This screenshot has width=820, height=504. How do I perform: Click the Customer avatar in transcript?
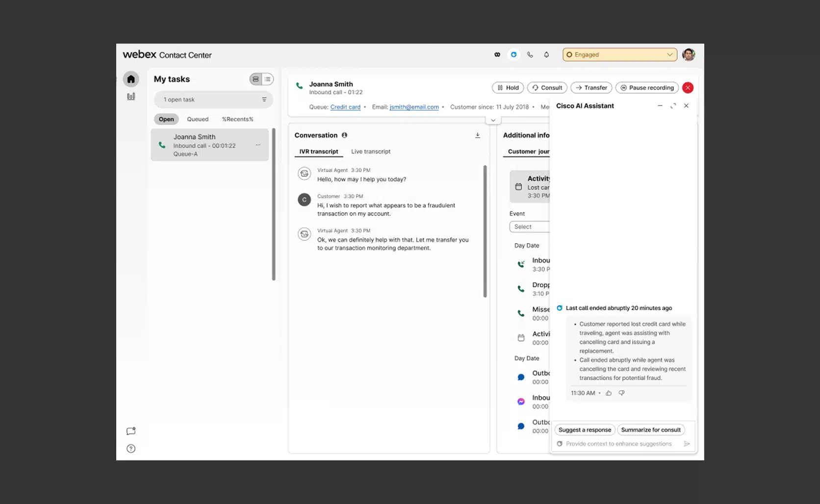(x=305, y=200)
